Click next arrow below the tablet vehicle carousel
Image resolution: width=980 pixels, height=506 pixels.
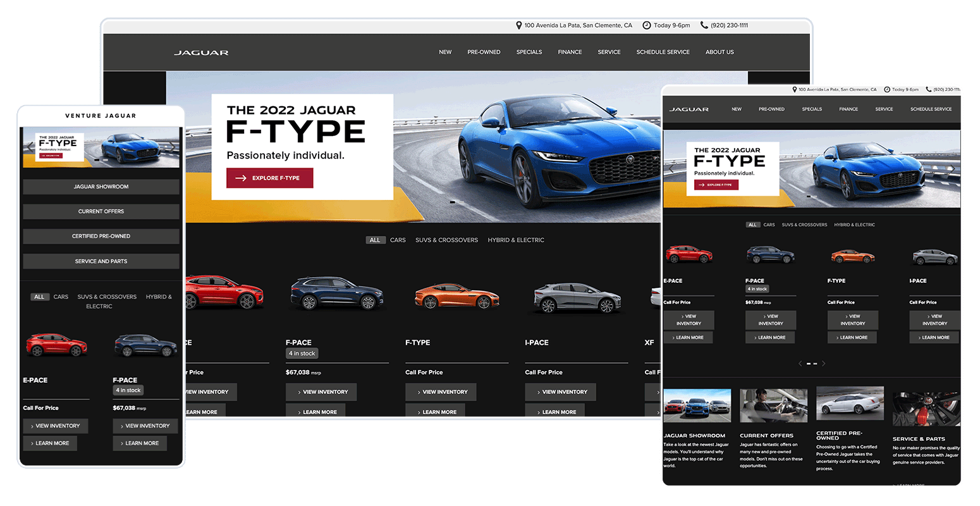(x=824, y=364)
